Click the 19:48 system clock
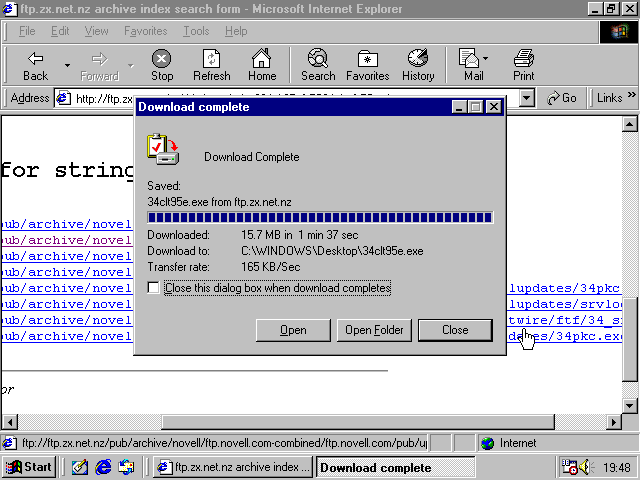The height and width of the screenshot is (480, 640). pyautogui.click(x=617, y=467)
